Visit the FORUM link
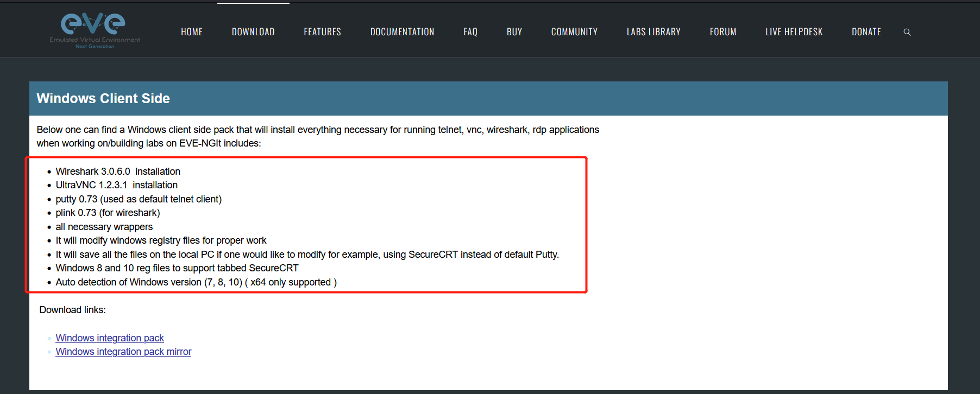This screenshot has height=394, width=980. coord(723,32)
